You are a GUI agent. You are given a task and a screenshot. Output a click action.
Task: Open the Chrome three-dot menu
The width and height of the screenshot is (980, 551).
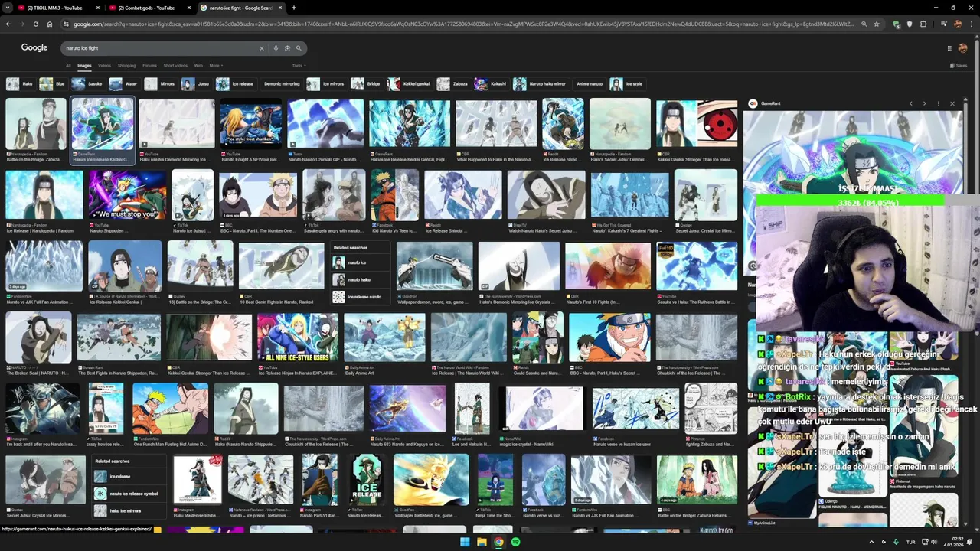tap(971, 24)
